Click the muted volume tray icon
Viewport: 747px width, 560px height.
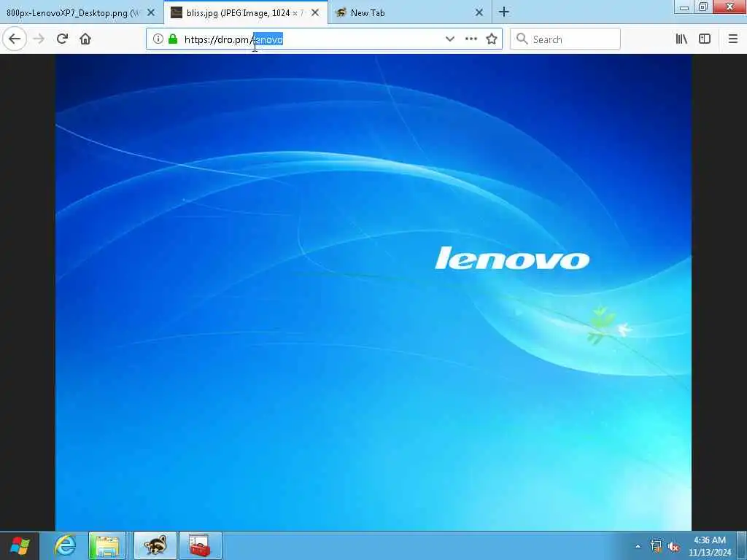pos(673,546)
